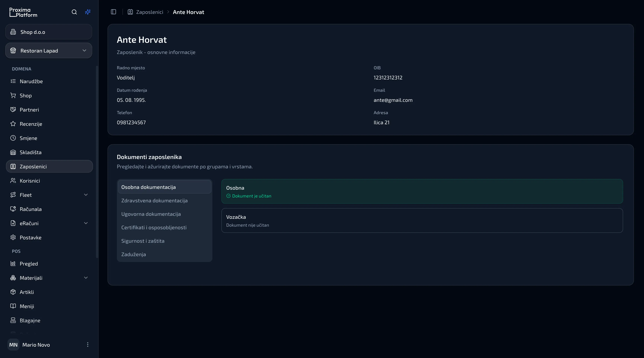Click email value ante@gmail.com
Image resolution: width=644 pixels, height=358 pixels.
(x=393, y=100)
